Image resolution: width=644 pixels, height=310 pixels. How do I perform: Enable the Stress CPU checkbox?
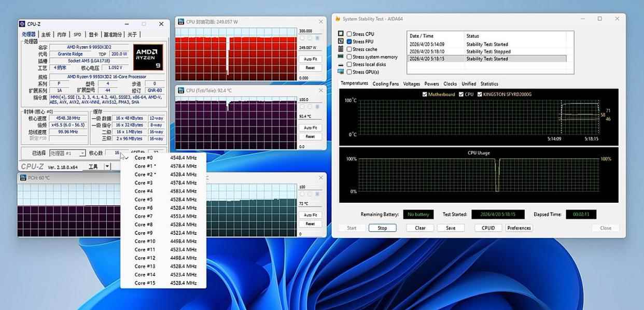click(x=349, y=34)
